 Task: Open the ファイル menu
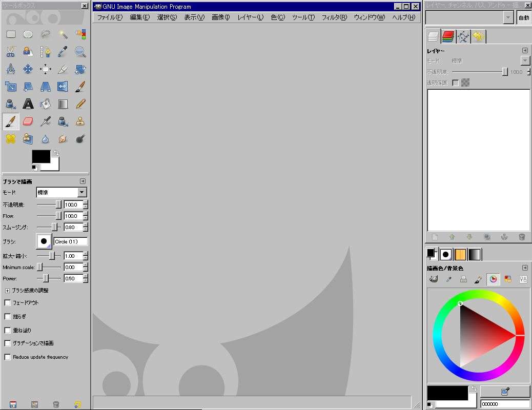[110, 17]
